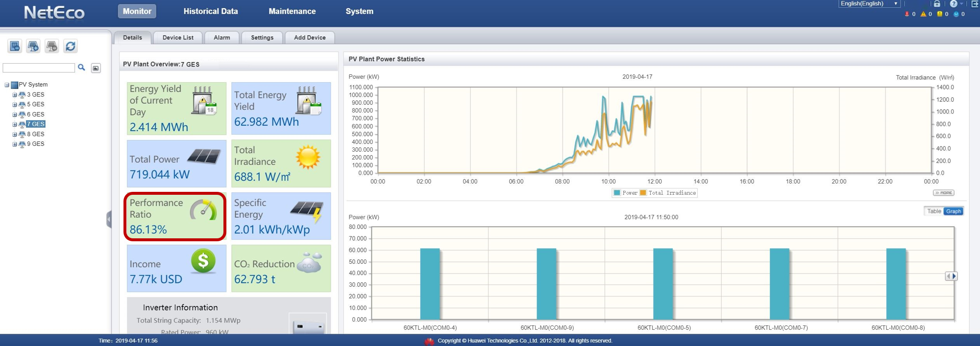Toggle the Power series in chart legend
The width and height of the screenshot is (980, 346).
point(626,193)
